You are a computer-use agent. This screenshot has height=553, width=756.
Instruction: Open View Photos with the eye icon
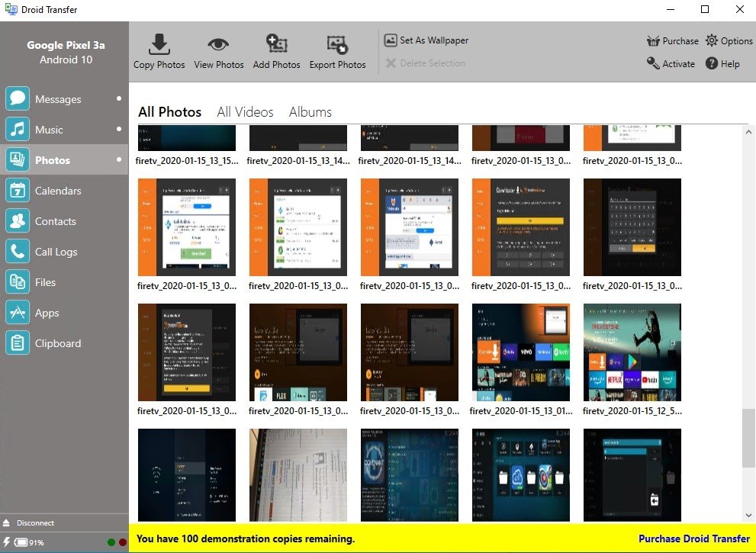coord(218,45)
